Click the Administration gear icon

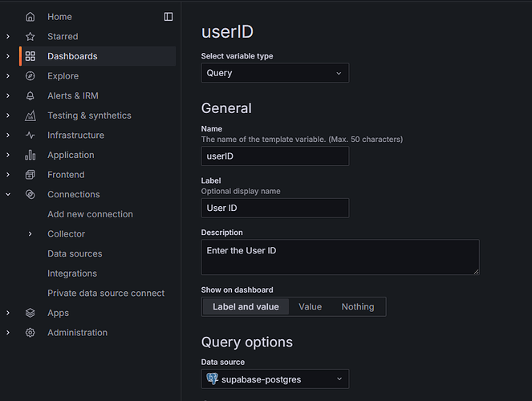tap(30, 333)
